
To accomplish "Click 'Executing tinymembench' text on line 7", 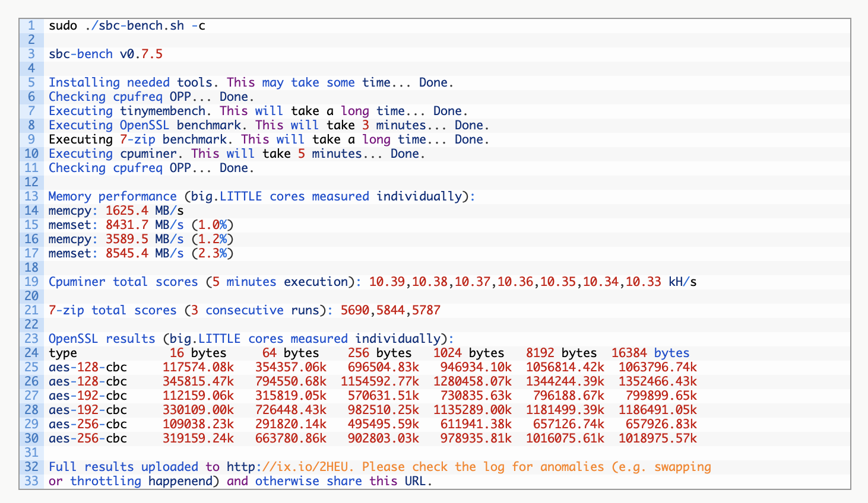I will tap(127, 111).
